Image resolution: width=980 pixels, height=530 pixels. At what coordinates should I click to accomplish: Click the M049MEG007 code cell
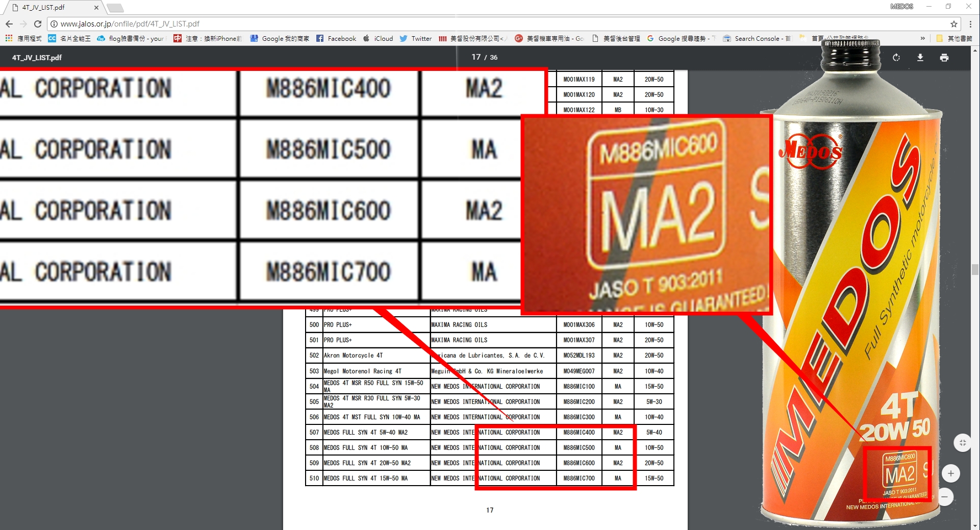coord(579,371)
